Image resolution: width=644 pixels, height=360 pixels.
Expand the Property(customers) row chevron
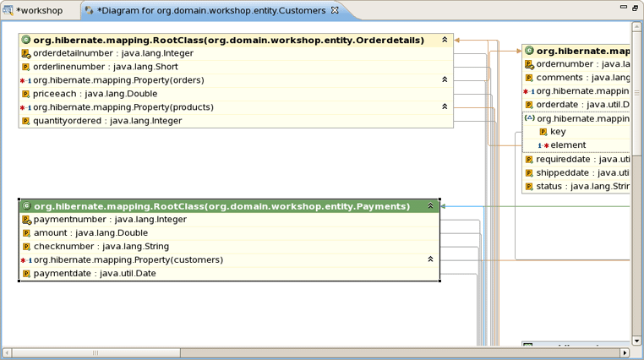[430, 260]
